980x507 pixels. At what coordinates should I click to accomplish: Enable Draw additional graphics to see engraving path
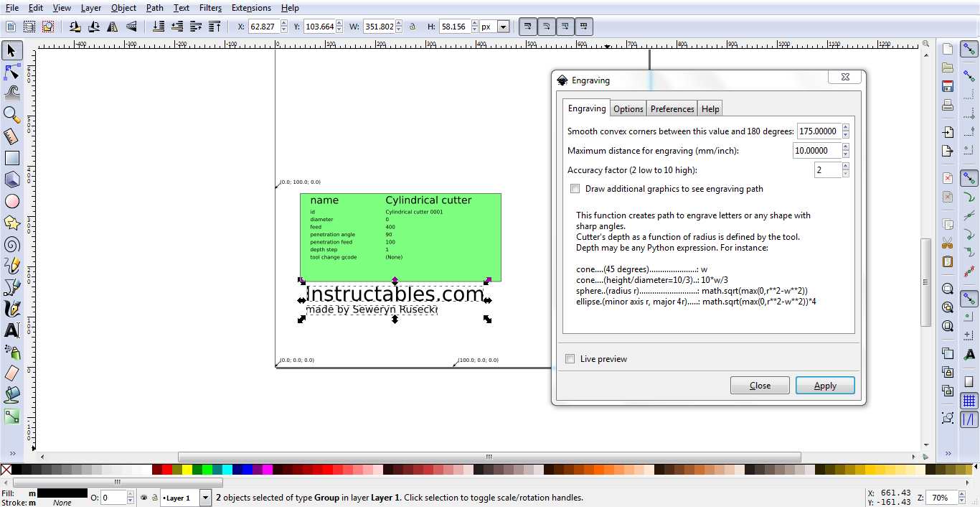click(x=575, y=188)
